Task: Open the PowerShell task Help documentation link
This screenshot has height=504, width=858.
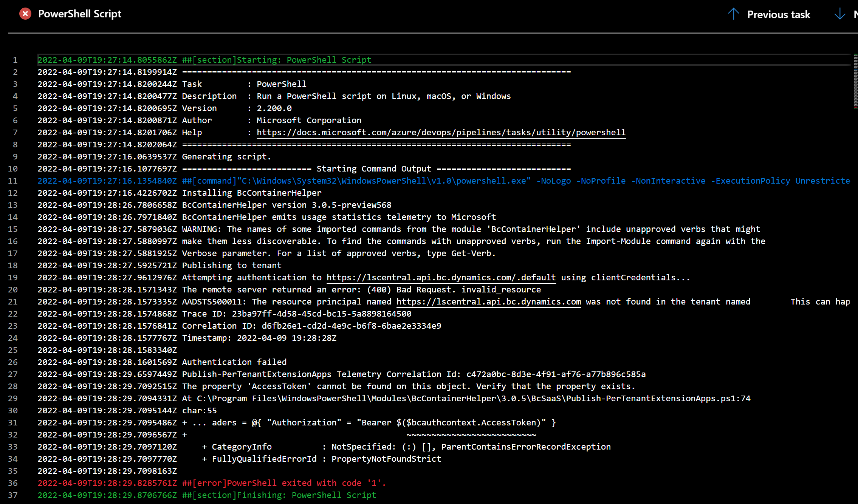Action: (x=441, y=132)
